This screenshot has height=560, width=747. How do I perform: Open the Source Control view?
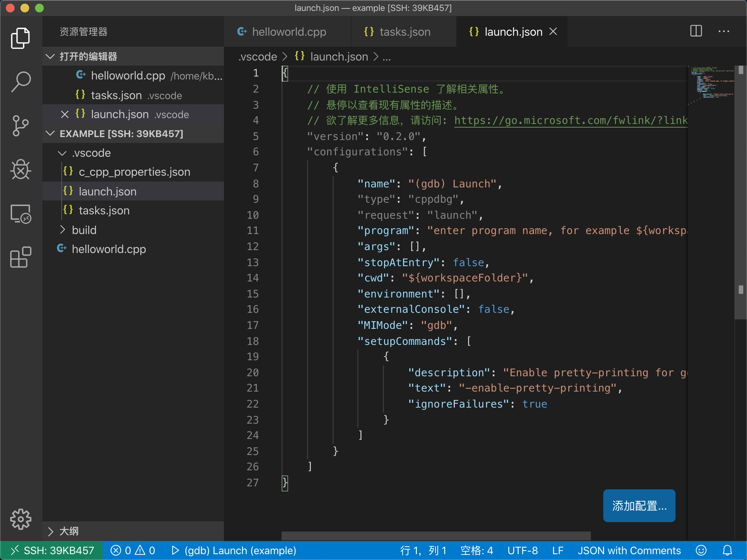click(21, 126)
